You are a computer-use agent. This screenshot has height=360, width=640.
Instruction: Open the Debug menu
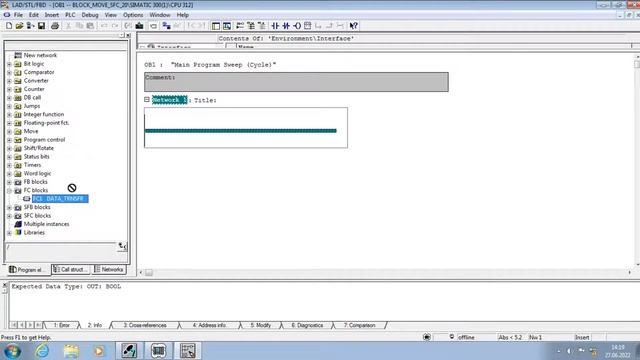coord(90,15)
